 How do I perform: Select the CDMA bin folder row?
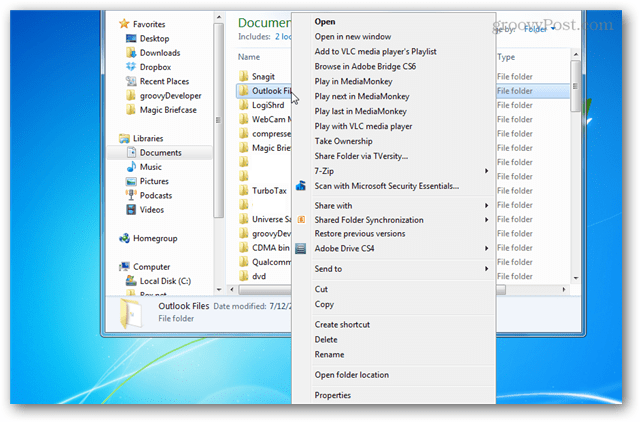(264, 248)
